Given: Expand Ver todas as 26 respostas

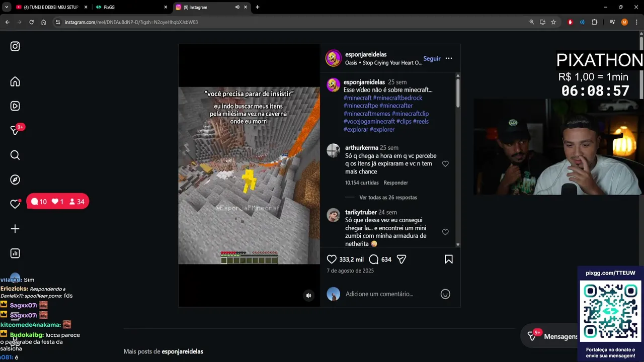Looking at the screenshot, I should 388,198.
